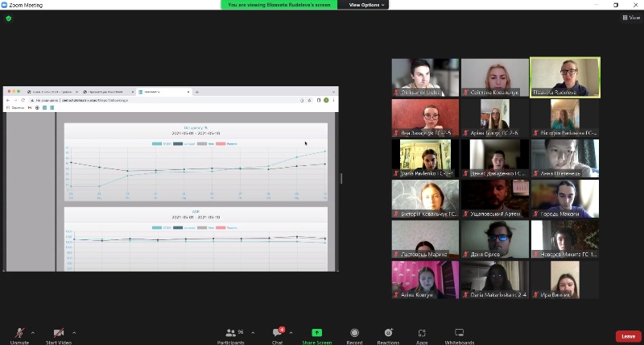Viewport: 644px width, 345px height.
Task: Expand the arrow next to Chat
Action: point(291,333)
